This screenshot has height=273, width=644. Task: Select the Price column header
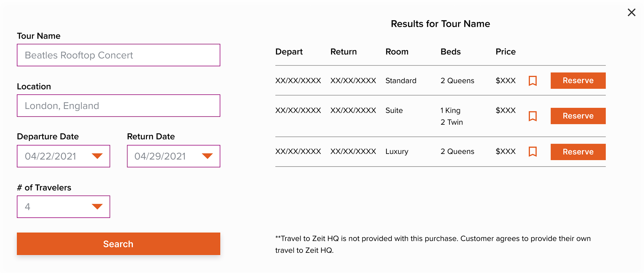(x=505, y=52)
